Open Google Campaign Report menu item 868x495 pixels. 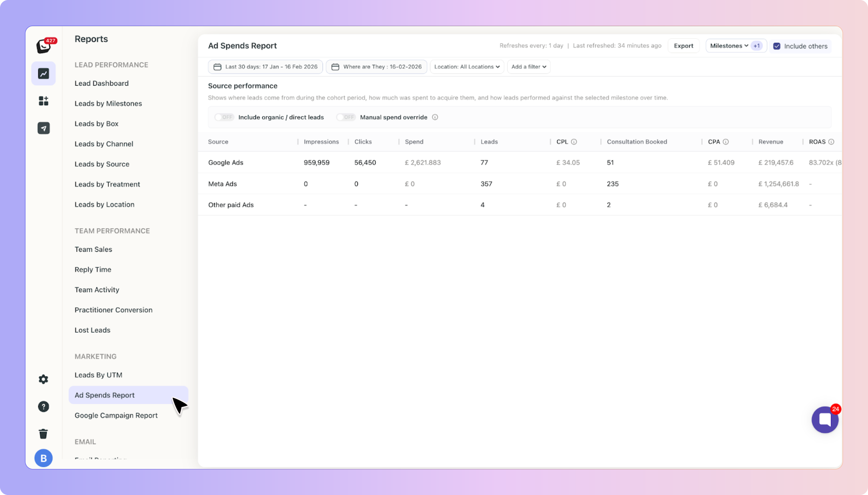116,415
